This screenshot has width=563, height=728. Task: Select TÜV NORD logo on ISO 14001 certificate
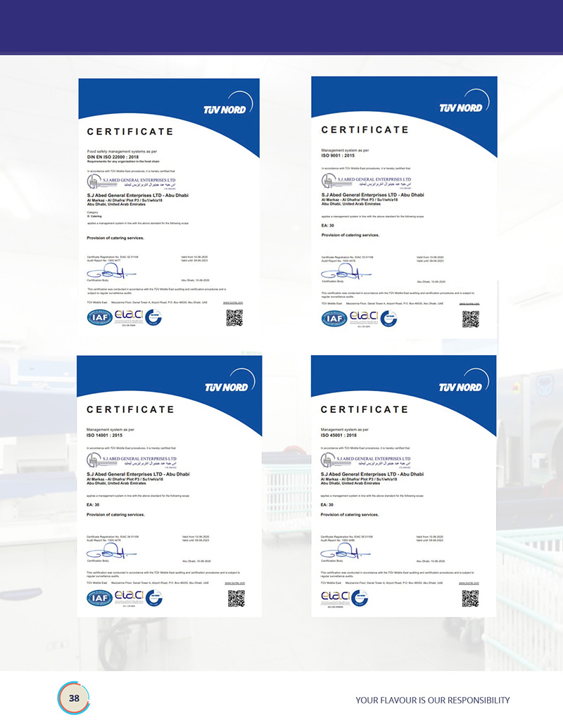click(x=226, y=387)
